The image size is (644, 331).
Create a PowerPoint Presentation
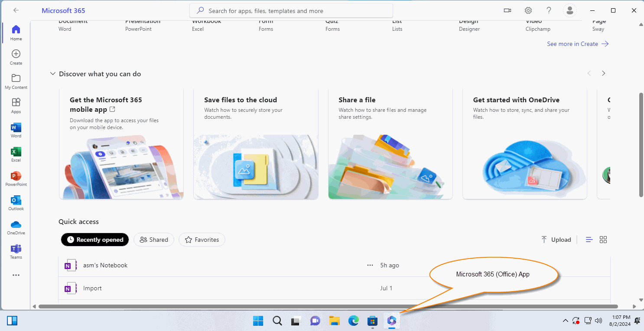click(x=143, y=25)
